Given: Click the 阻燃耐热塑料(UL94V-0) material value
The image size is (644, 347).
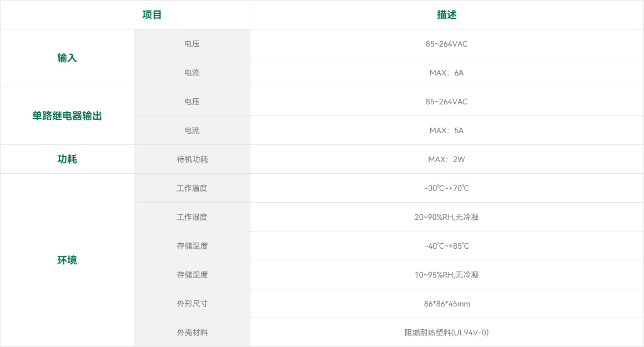Looking at the screenshot, I should tap(446, 333).
